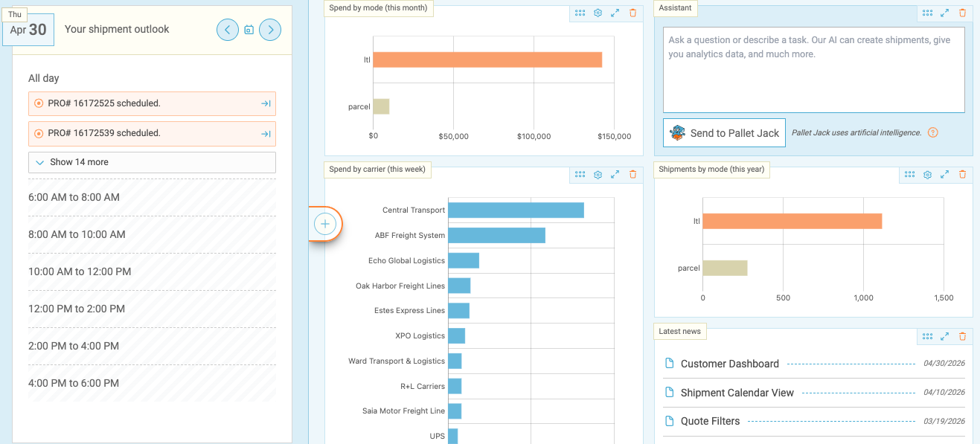Open settings for Shipments by mode widget
The image size is (980, 444).
click(x=927, y=175)
